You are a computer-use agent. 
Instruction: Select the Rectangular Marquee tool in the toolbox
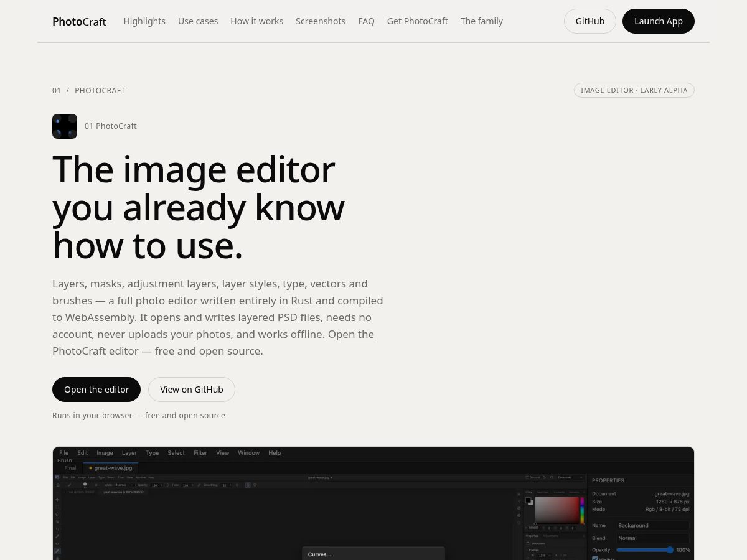coord(57,506)
